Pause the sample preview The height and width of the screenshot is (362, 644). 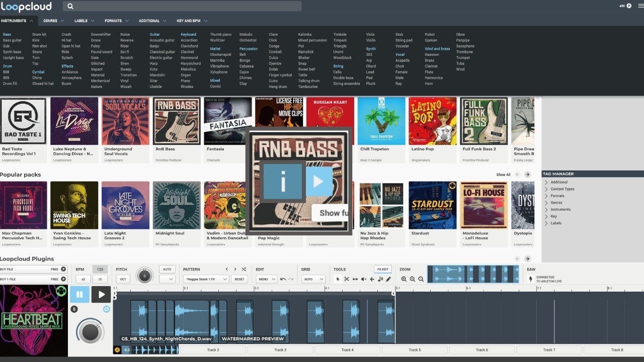(x=79, y=294)
